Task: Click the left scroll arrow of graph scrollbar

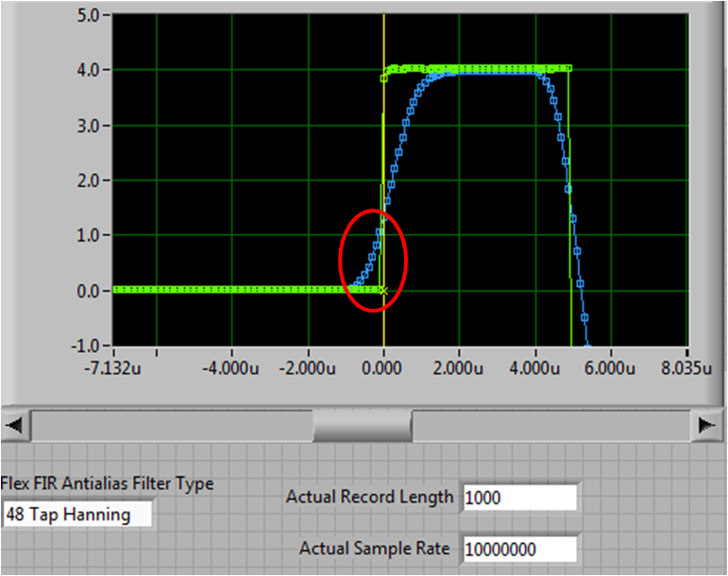Action: click(15, 425)
